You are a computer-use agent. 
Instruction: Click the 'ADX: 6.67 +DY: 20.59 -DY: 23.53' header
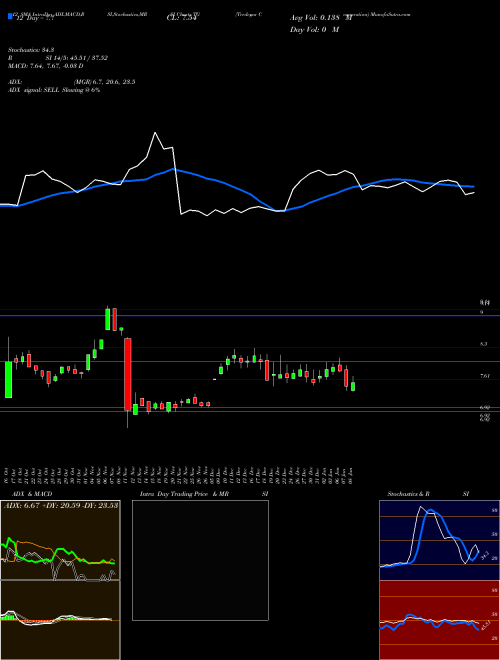61,505
